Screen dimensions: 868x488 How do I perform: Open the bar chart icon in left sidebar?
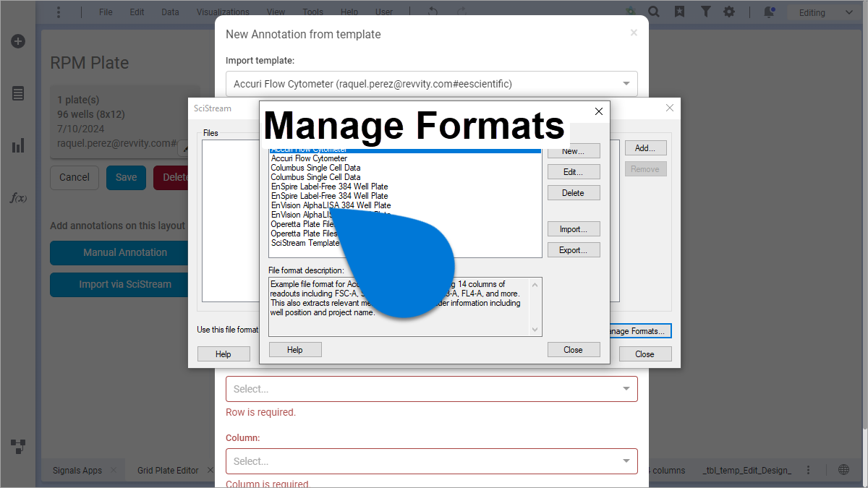tap(18, 146)
